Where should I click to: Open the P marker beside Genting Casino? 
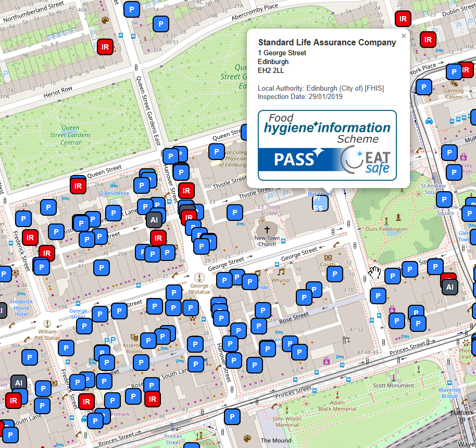(454, 72)
